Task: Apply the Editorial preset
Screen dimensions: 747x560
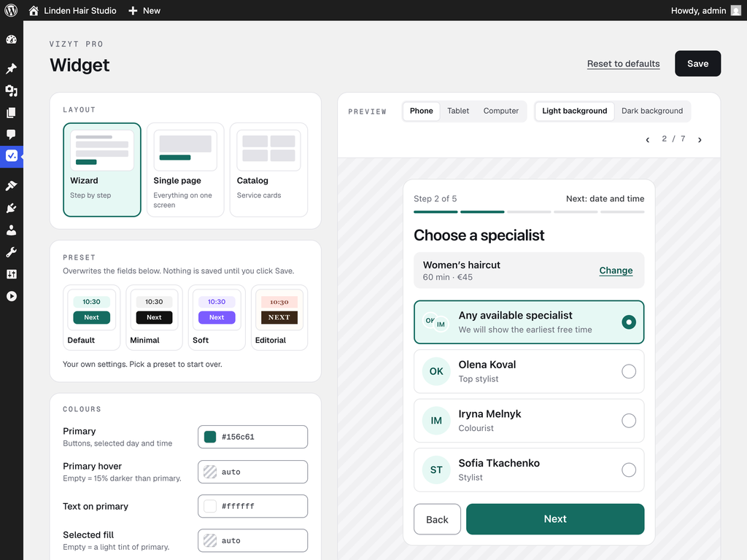Action: (279, 318)
